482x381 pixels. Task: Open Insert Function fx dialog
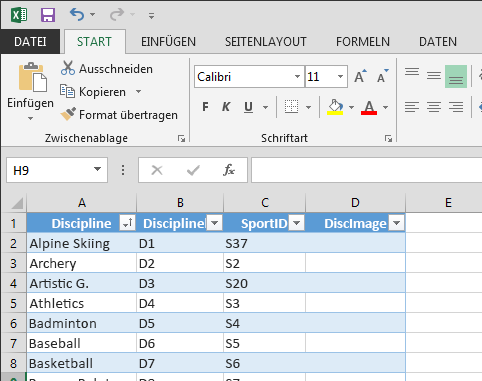pos(229,170)
